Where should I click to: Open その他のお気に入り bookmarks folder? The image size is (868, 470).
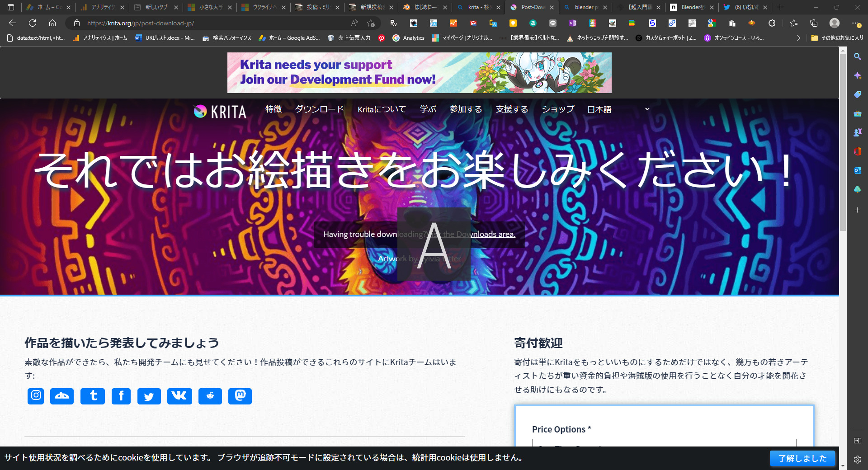[x=837, y=38]
